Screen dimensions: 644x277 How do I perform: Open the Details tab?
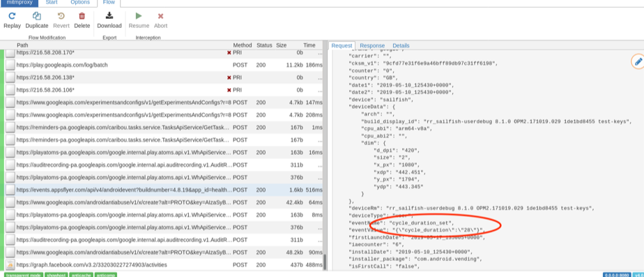[x=401, y=45]
